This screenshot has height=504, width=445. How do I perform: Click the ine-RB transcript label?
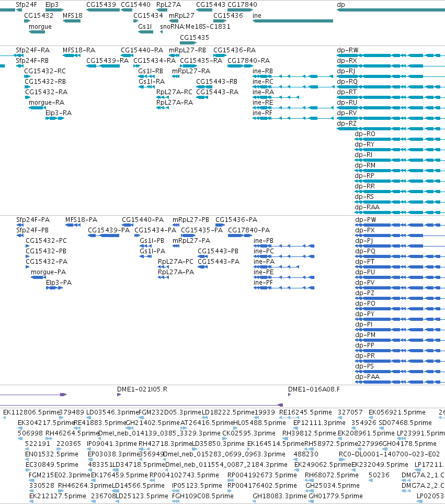click(x=263, y=71)
